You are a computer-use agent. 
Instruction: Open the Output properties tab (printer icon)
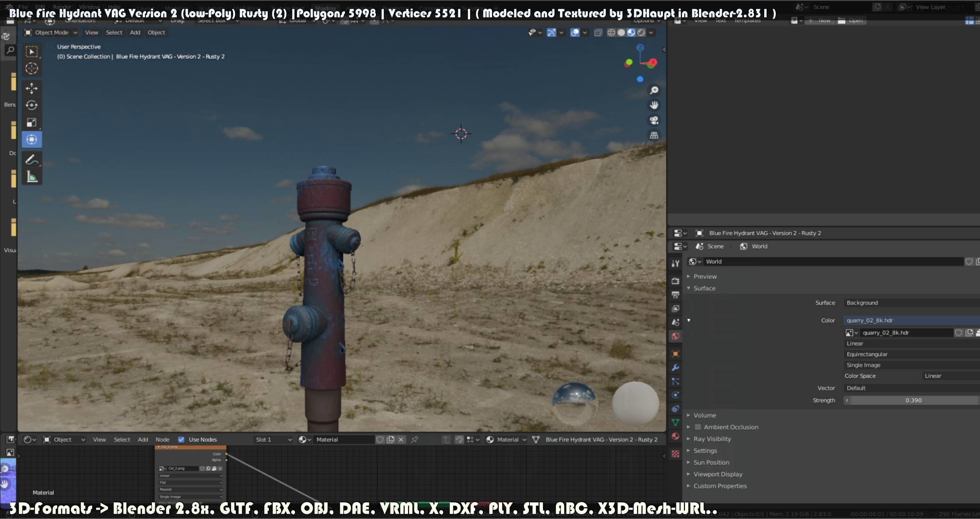point(675,295)
